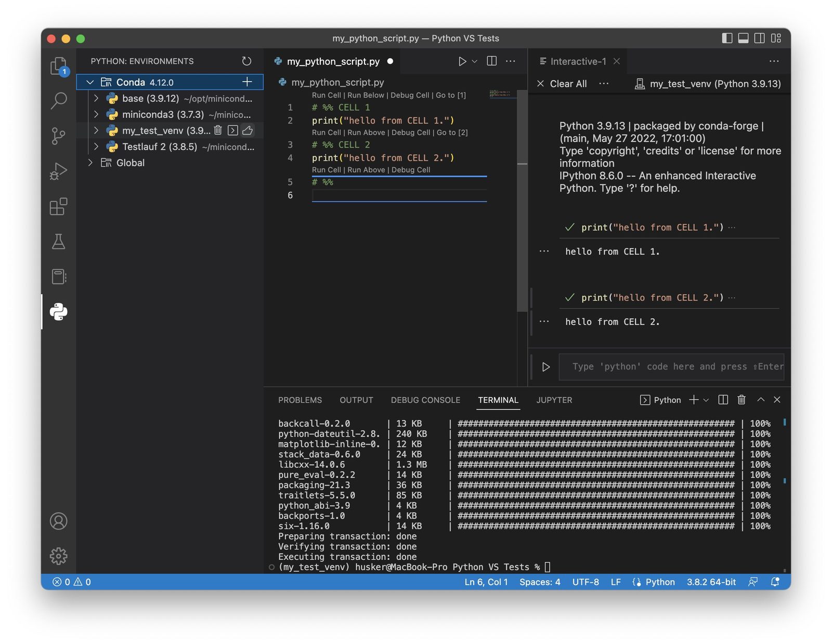This screenshot has width=832, height=644.
Task: Toggle the primary side bar layout button
Action: (727, 38)
